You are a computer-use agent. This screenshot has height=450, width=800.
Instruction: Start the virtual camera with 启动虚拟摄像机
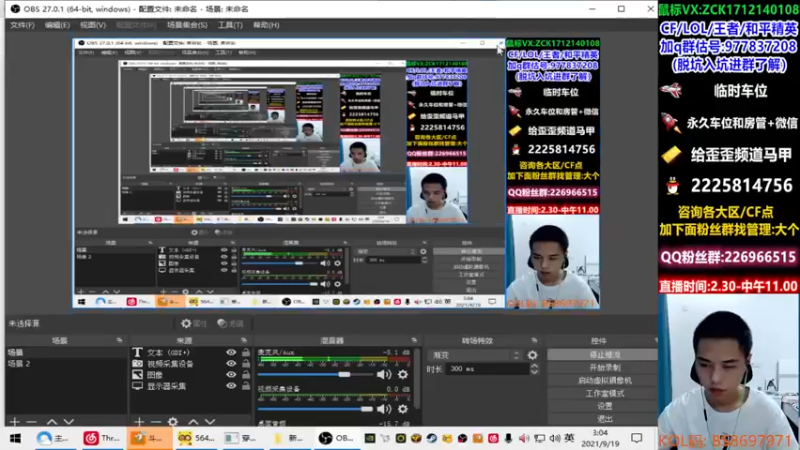coord(604,381)
